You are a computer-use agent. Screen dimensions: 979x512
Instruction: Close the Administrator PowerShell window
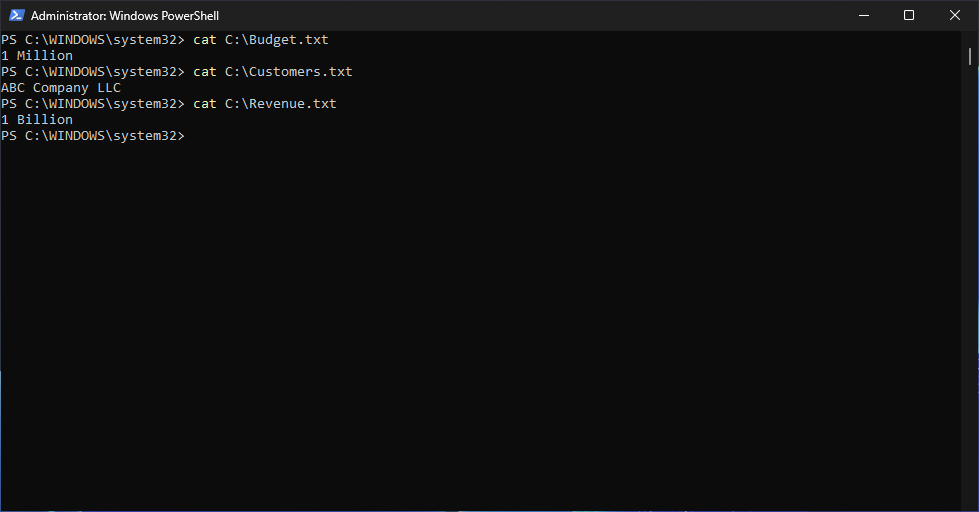[x=954, y=15]
